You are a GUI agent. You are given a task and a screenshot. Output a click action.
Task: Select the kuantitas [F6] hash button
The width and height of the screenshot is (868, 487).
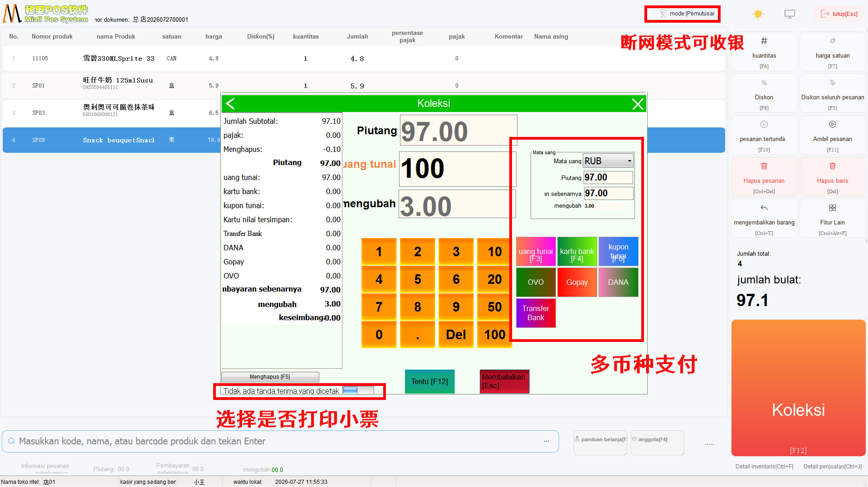[764, 52]
